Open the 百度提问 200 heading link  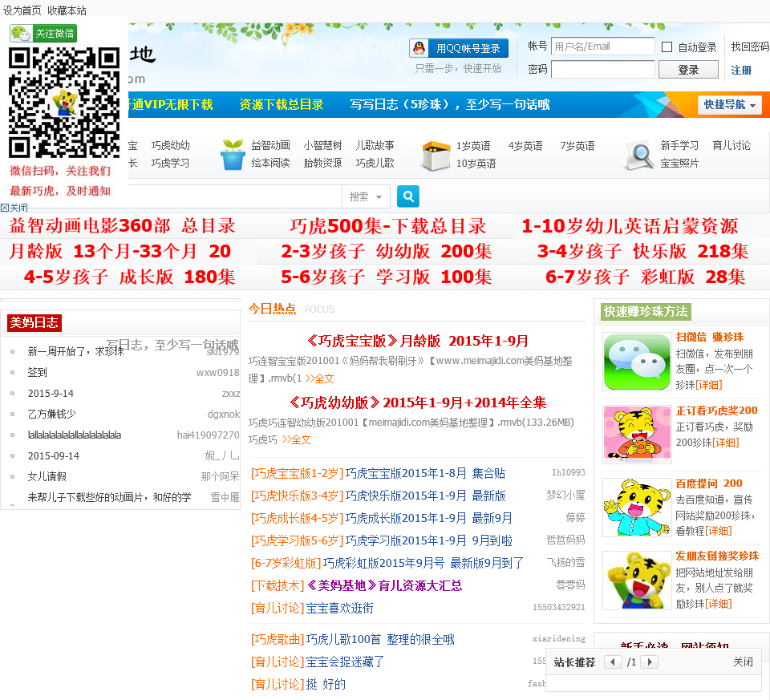708,484
